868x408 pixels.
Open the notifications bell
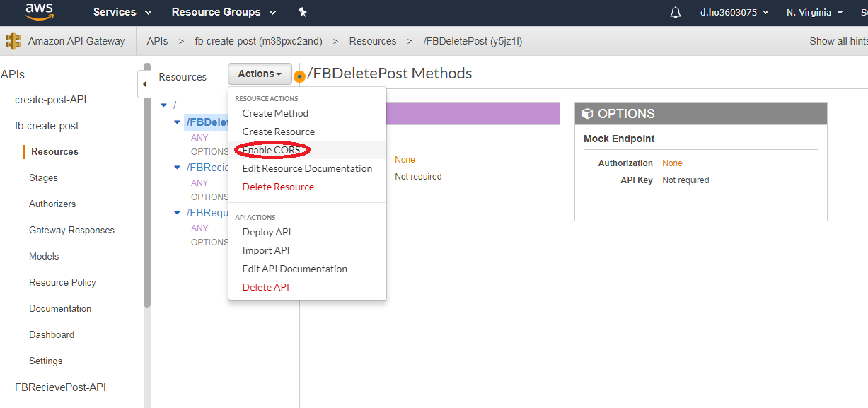pos(676,12)
